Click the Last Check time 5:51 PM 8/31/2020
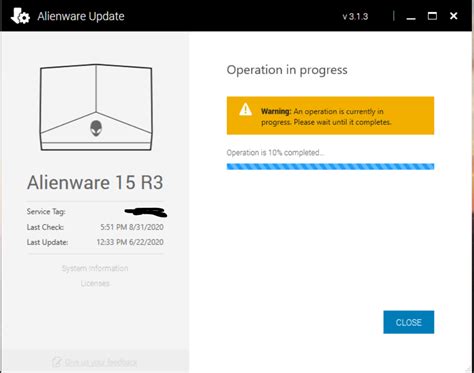 pos(132,227)
